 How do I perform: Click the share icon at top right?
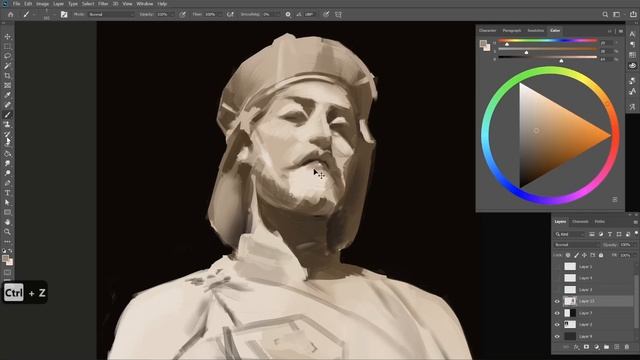click(x=633, y=14)
